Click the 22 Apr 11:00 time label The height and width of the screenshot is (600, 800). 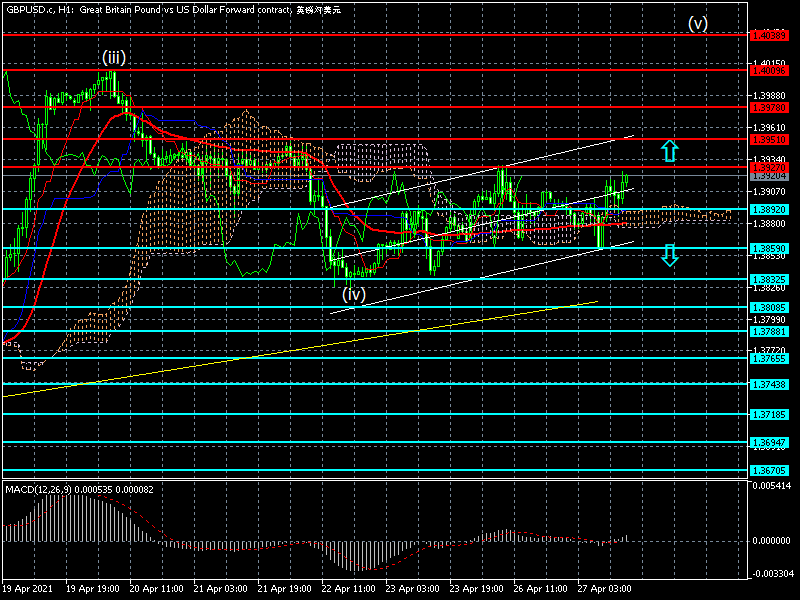click(x=348, y=589)
